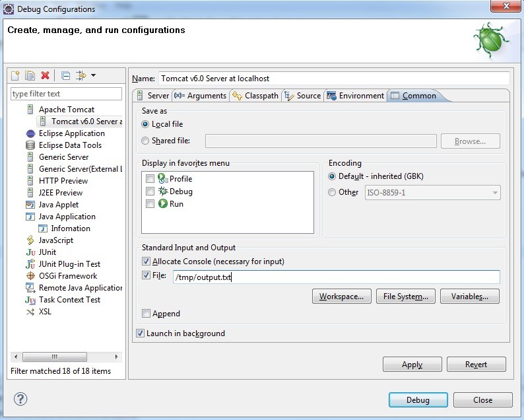Click the JUnit icon in the tree
Screen dimensions: 524x420
(30, 252)
